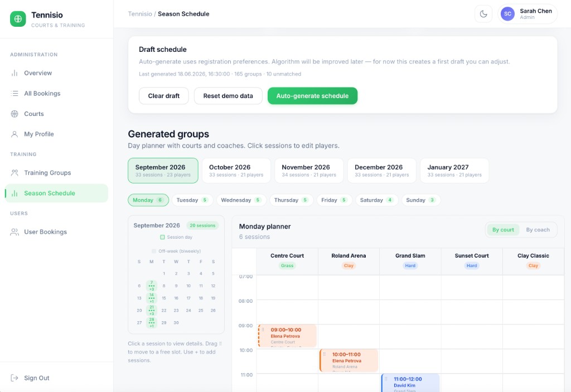Click the Clay badge under Roland Arena

[x=349, y=265]
